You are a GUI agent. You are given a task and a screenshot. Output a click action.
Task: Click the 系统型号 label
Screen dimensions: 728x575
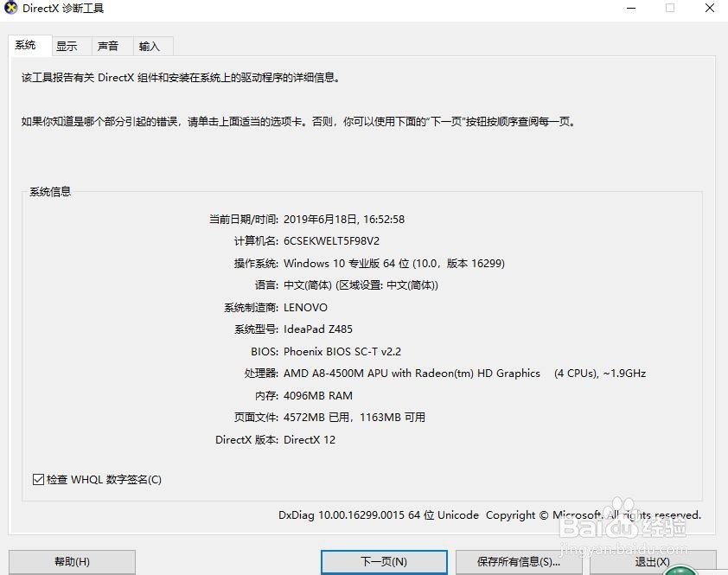pyautogui.click(x=256, y=329)
